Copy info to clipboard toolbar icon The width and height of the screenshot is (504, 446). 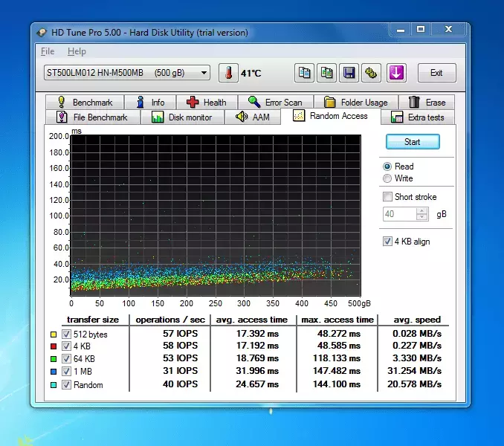tap(304, 73)
